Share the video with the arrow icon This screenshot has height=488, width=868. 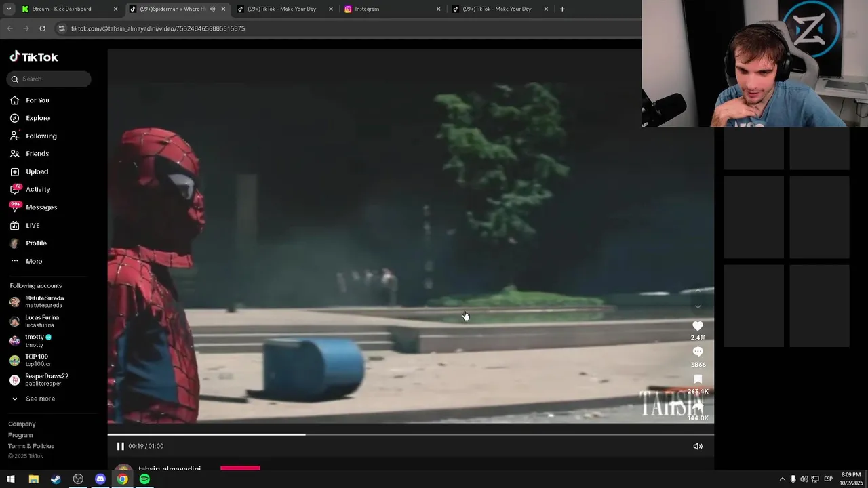pyautogui.click(x=698, y=405)
